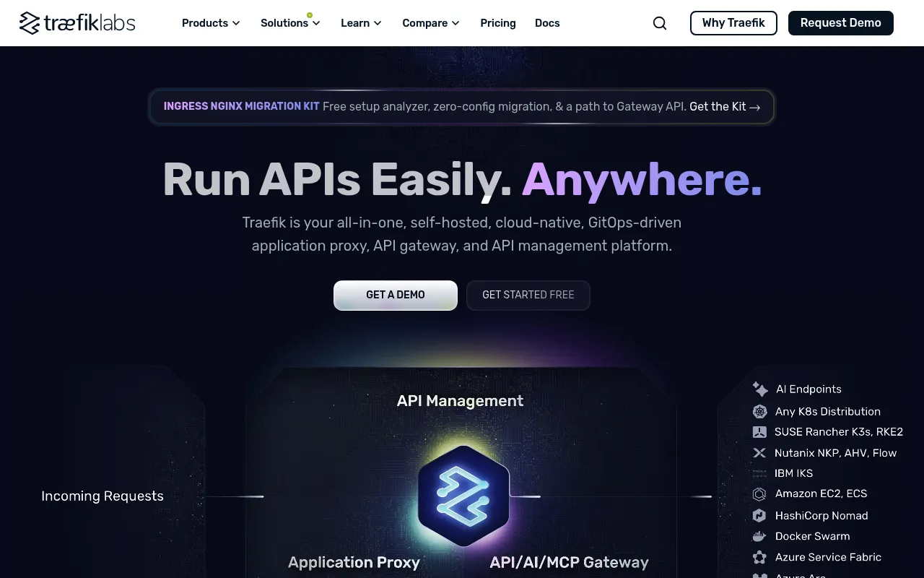Click the Docker whale icon
The height and width of the screenshot is (578, 924).
click(x=759, y=537)
